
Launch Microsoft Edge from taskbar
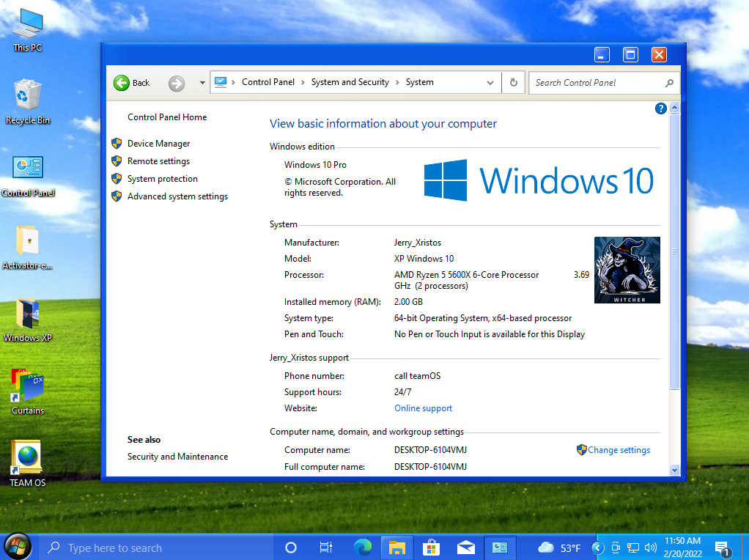[x=363, y=548]
